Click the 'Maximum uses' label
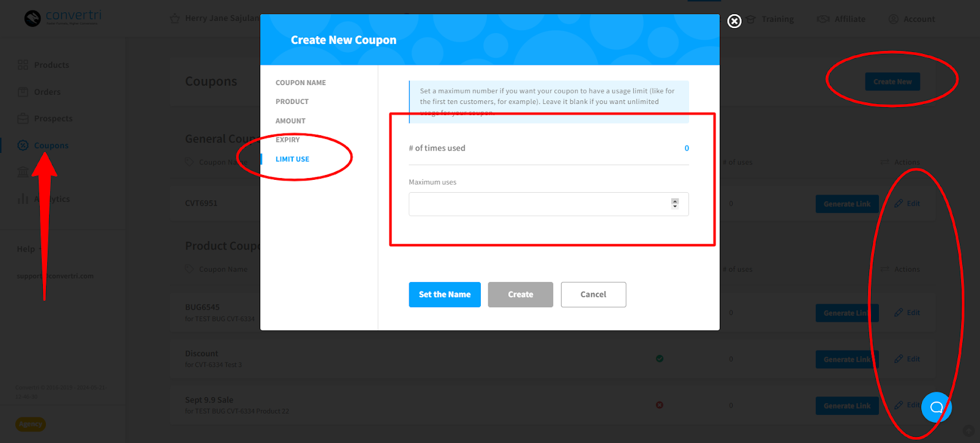The image size is (980, 443). (432, 182)
